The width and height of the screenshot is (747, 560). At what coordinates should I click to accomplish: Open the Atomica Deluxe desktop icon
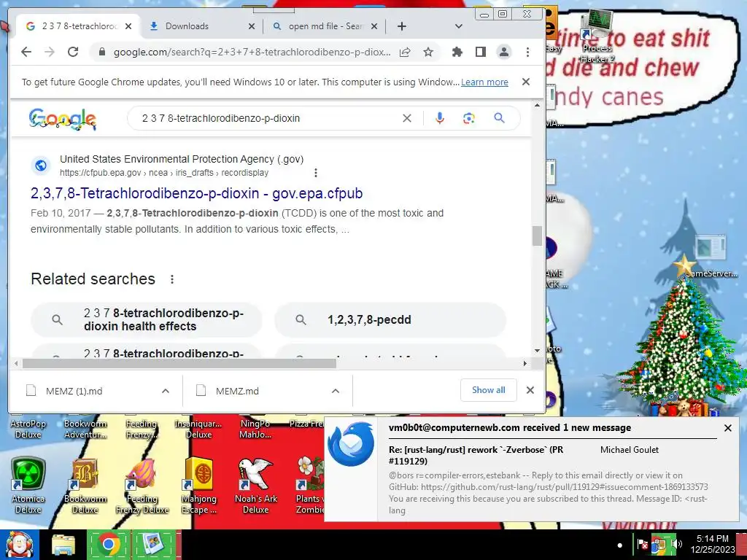pyautogui.click(x=28, y=485)
